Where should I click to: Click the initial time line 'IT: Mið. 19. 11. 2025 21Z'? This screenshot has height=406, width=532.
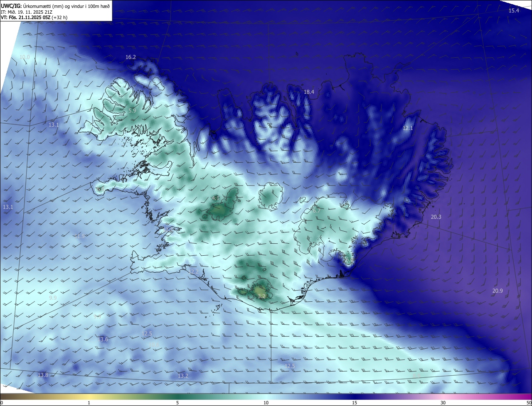(26, 12)
